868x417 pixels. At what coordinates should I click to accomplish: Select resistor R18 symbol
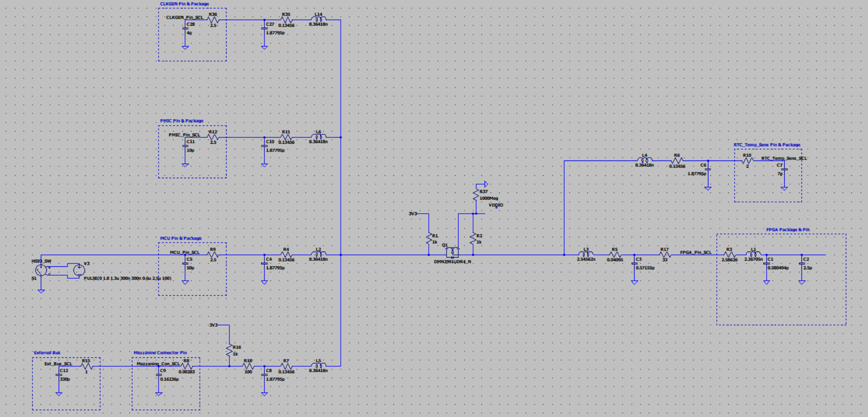pyautogui.click(x=248, y=366)
